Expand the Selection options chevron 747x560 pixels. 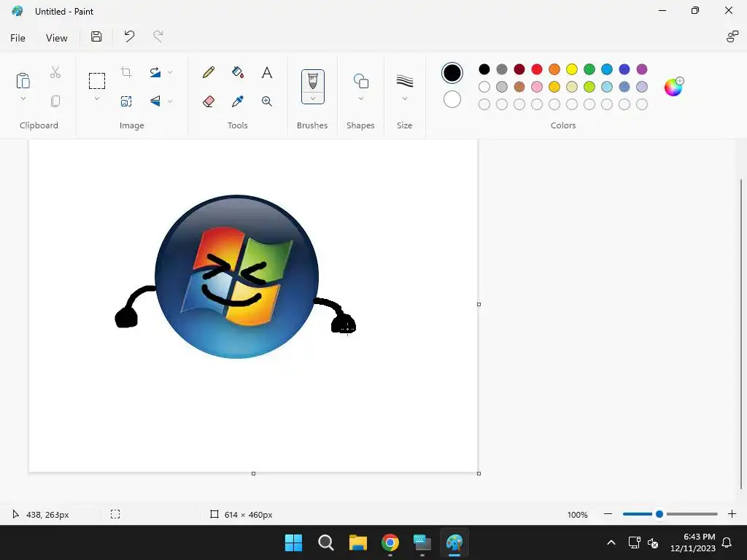[97, 98]
